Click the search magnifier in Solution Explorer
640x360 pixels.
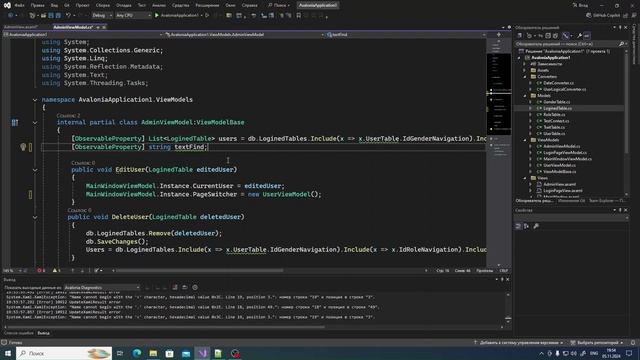[x=621, y=44]
